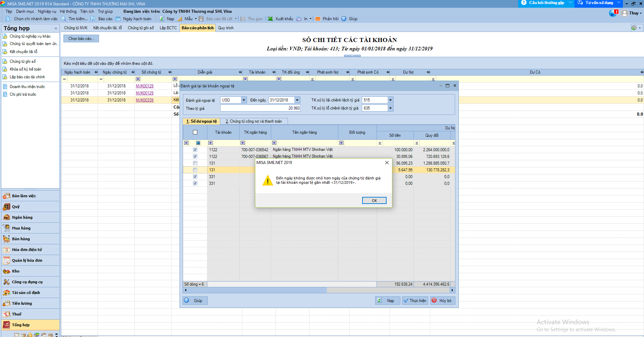Image resolution: width=644 pixels, height=337 pixels.
Task: Open the Đến ngày date picker dropdown
Action: click(297, 100)
